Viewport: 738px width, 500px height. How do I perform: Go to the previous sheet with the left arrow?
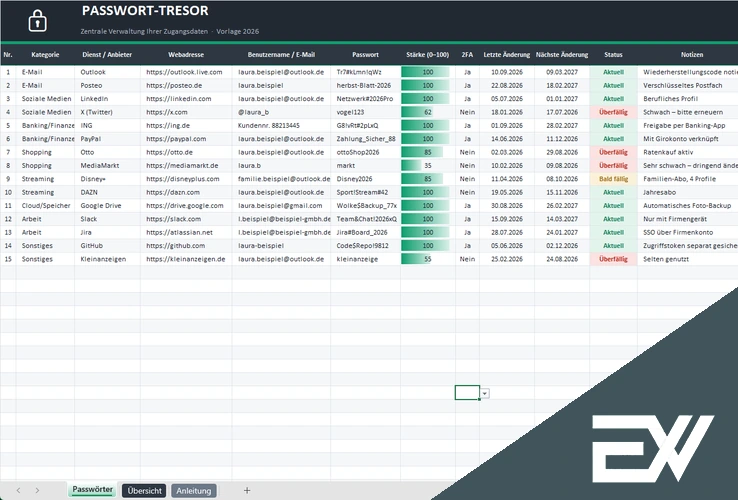18,491
